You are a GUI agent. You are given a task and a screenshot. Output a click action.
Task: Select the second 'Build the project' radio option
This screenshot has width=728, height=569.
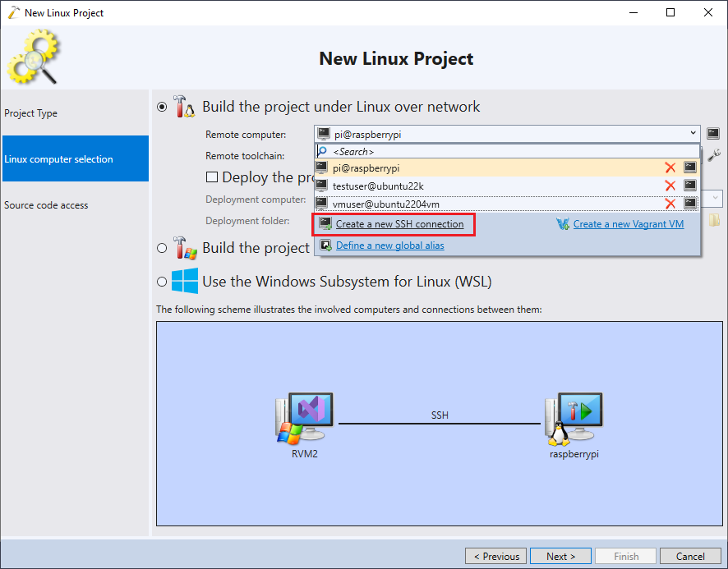pos(162,248)
